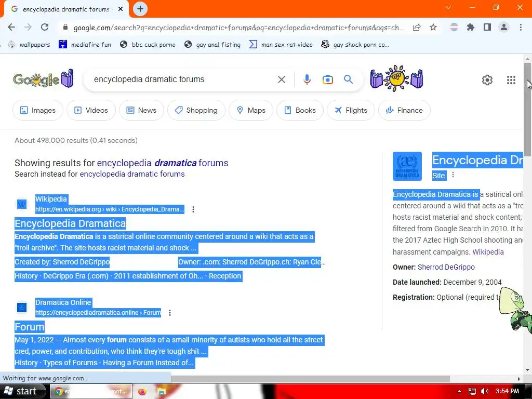The width and height of the screenshot is (532, 399).
Task: Launch Firefox from the taskbar
Action: (142, 392)
